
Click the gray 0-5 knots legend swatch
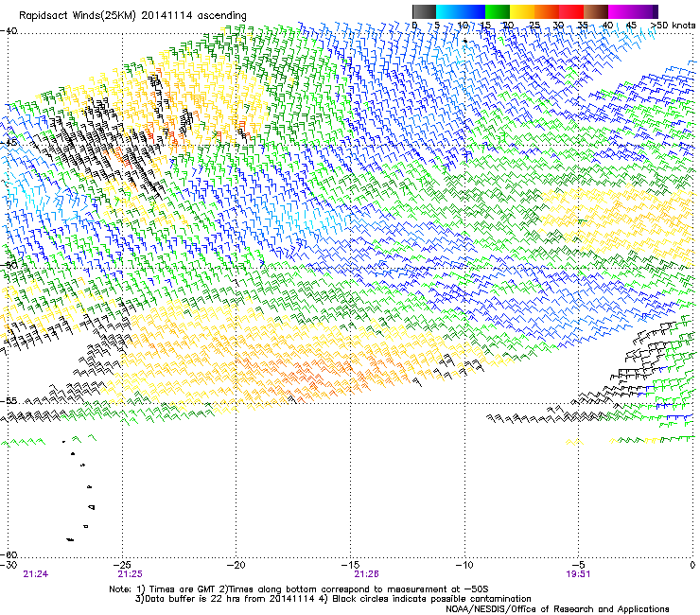click(424, 11)
